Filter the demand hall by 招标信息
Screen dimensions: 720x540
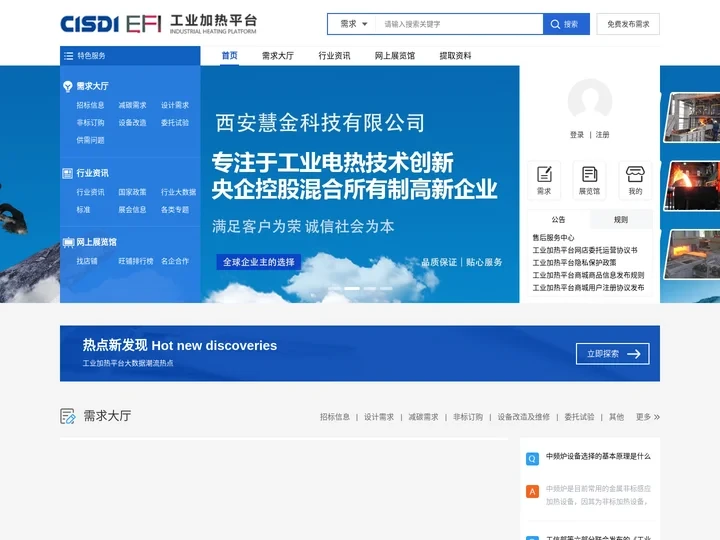click(x=334, y=417)
